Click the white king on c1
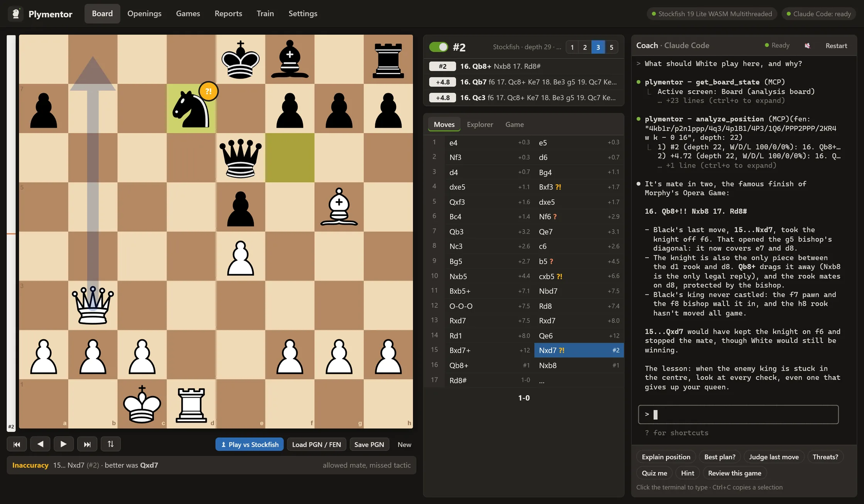864x504 pixels. pos(142,404)
